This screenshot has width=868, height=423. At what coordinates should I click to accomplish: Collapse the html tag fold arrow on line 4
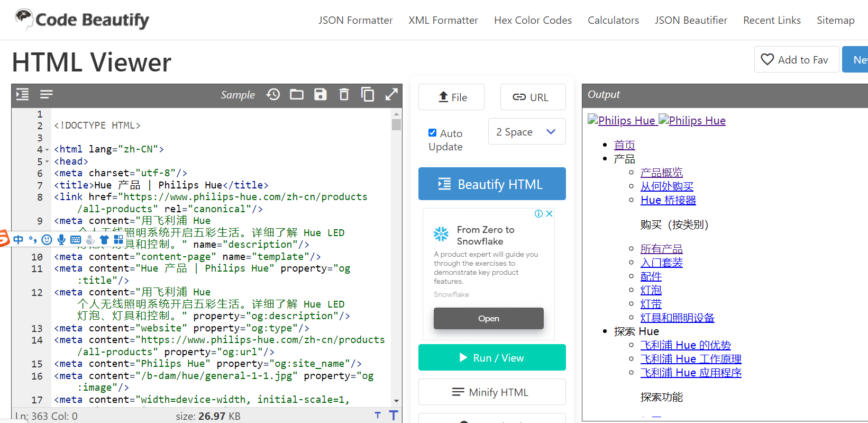pyautogui.click(x=47, y=150)
